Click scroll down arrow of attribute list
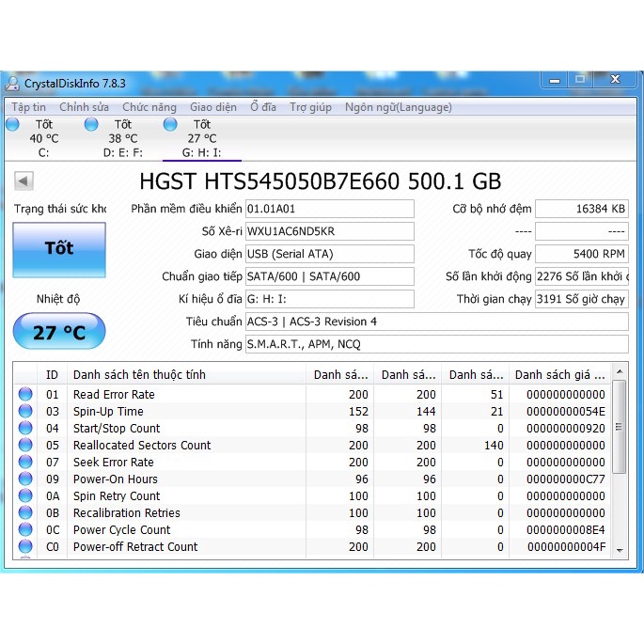The image size is (644, 644). click(x=620, y=550)
